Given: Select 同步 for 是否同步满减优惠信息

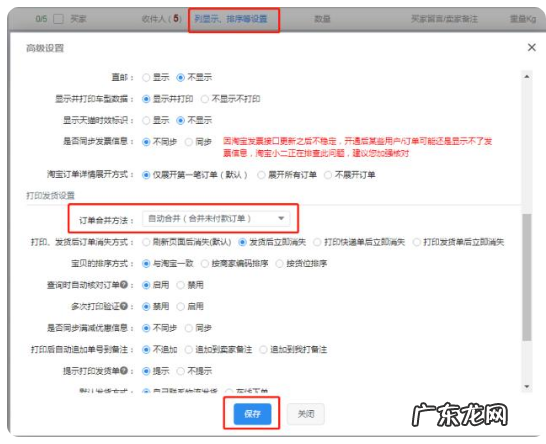Looking at the screenshot, I should point(189,328).
